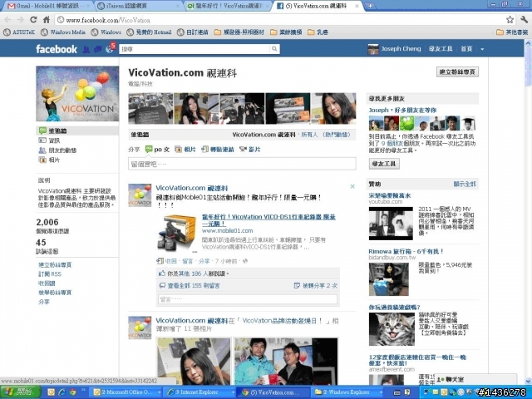Click the search magnifier button on Facebook
Screen dimensions: 532x399
pos(274,49)
